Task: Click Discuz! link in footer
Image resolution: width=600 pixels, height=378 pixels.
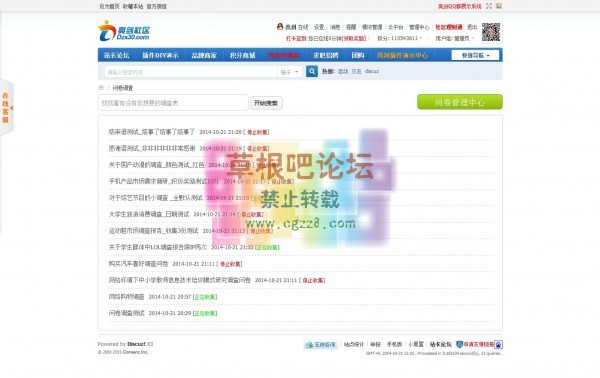Action: [137, 344]
